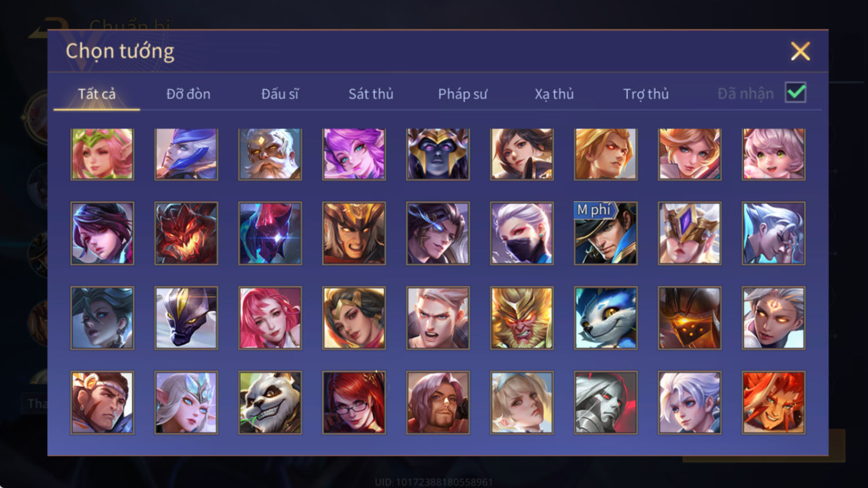Select hero portrait tagged M phí

(605, 233)
